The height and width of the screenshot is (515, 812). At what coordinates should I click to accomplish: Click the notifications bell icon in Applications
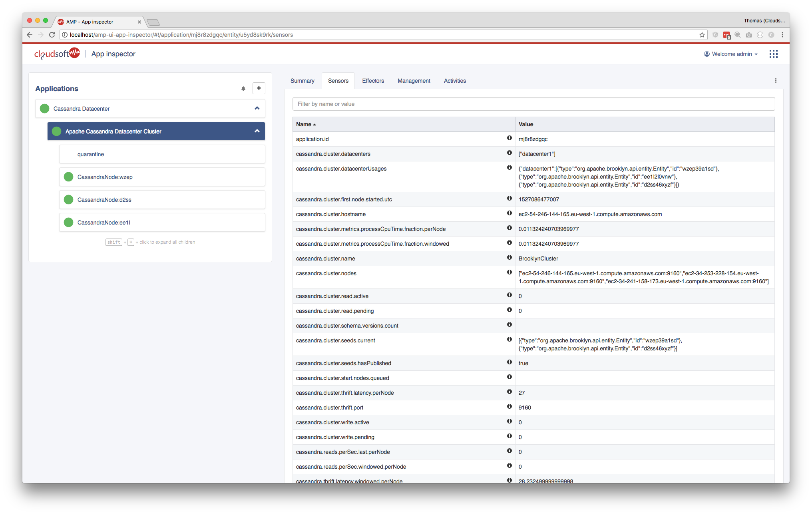[x=243, y=89]
